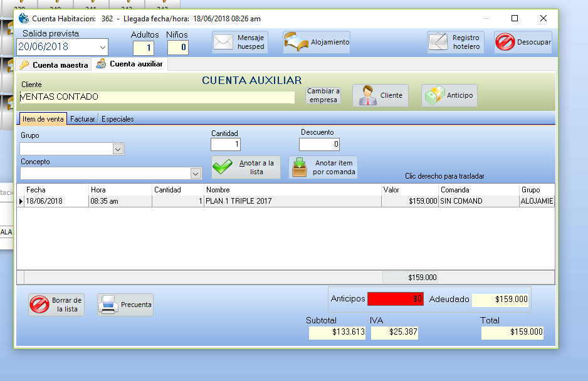Open Registro hotelero notepad icon
The image size is (588, 381).
[439, 43]
